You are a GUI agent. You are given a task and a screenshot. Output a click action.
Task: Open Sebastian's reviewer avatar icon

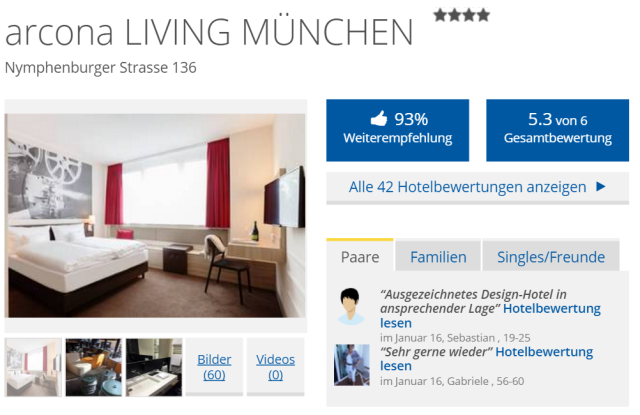pos(351,306)
